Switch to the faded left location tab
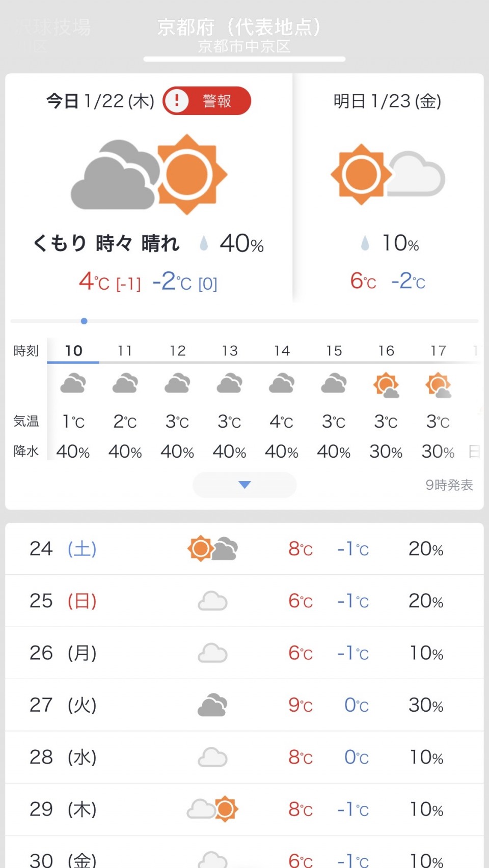489x868 pixels. [51, 35]
